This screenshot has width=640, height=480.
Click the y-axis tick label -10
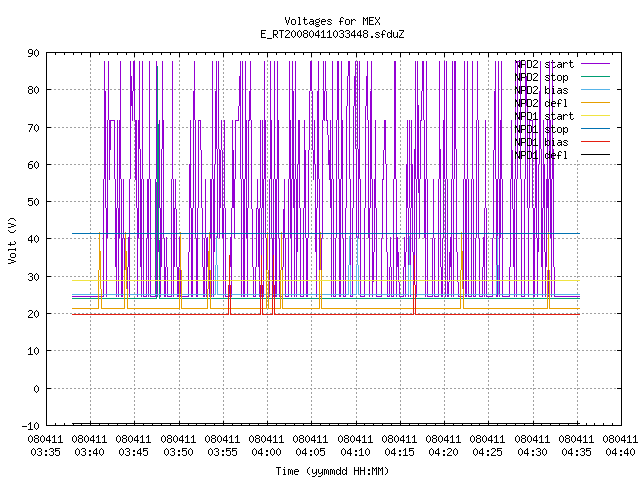pos(31,426)
